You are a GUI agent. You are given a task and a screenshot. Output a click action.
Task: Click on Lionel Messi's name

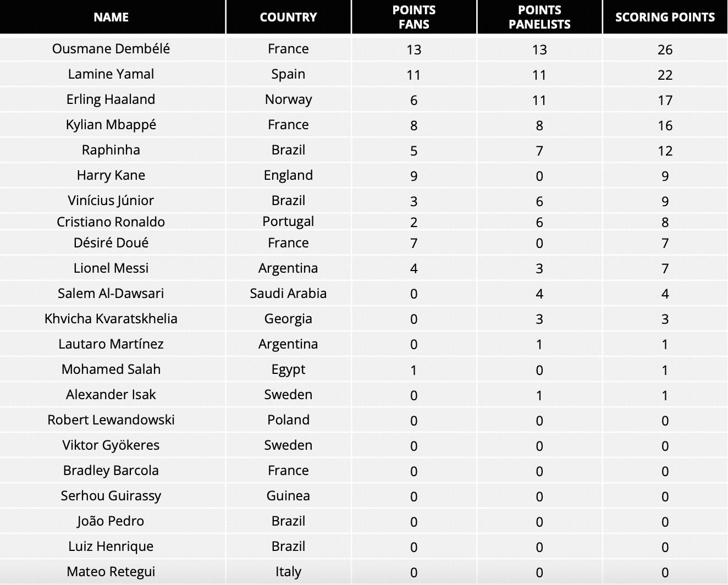point(111,268)
